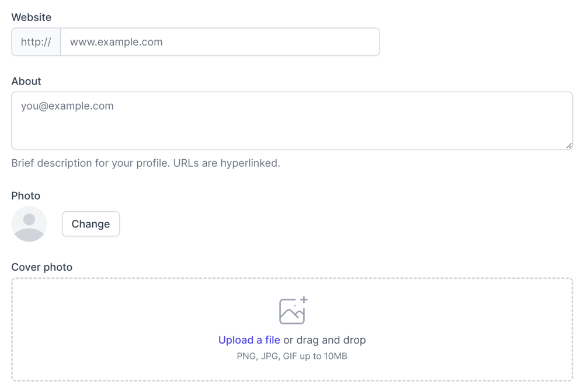Click the add-image icon in cover photo area
584x392 pixels.
[291, 312]
